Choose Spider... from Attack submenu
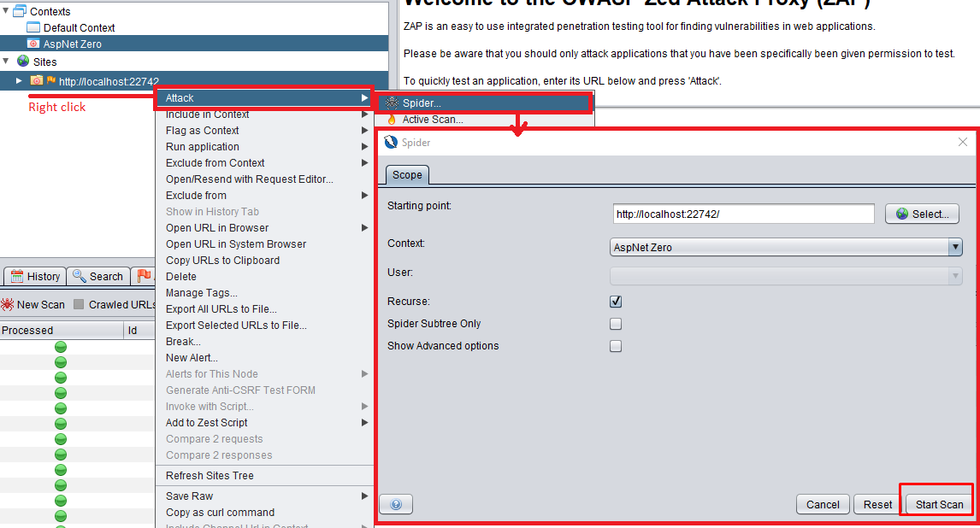The height and width of the screenshot is (528, 980). pos(484,103)
